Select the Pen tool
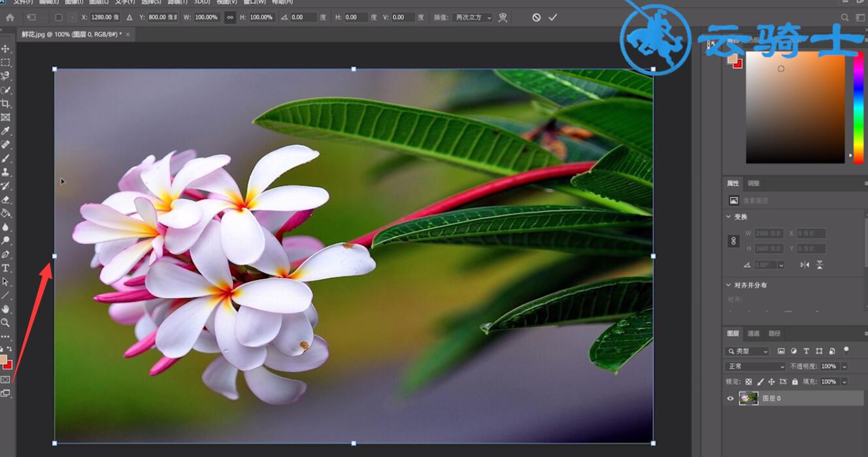Viewport: 868px width, 457px height. 5,254
